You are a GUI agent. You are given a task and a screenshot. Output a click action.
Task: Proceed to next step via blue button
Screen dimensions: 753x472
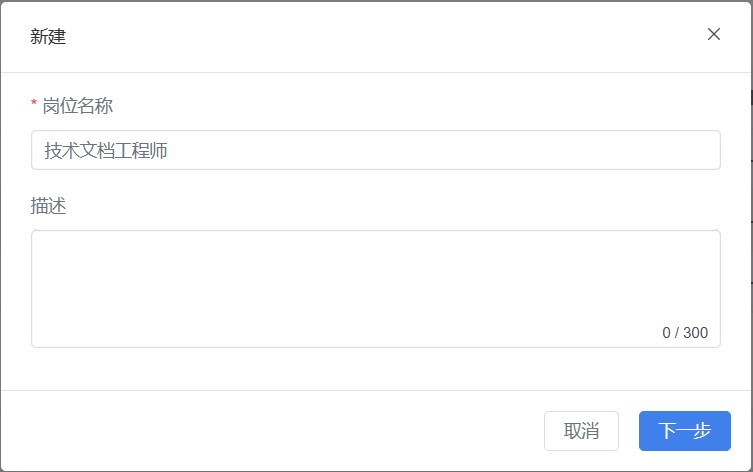[x=684, y=431]
